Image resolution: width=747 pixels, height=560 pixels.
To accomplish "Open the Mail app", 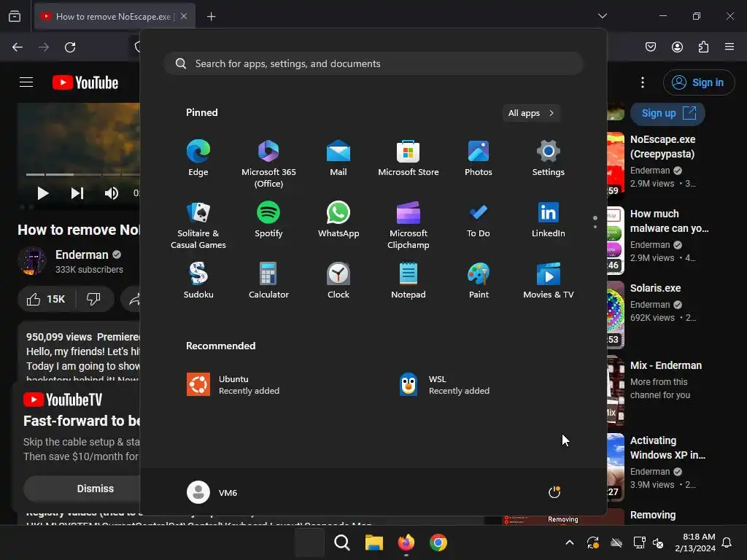I will [x=338, y=158].
